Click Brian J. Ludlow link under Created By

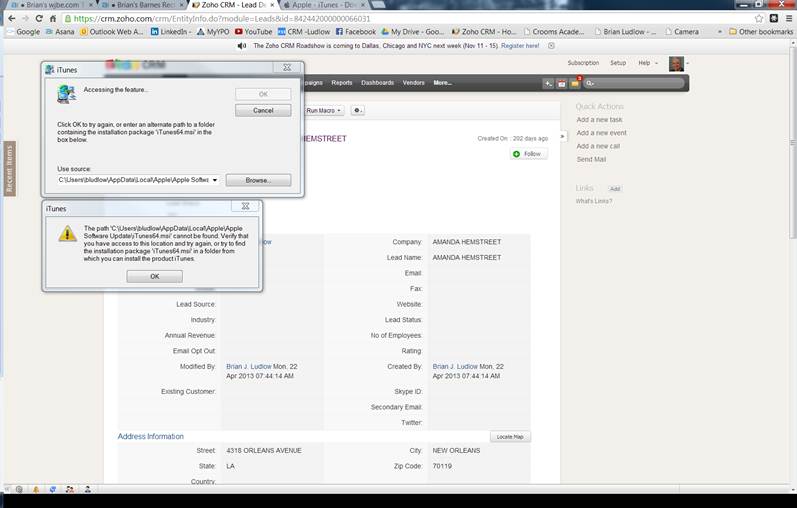click(x=455, y=366)
